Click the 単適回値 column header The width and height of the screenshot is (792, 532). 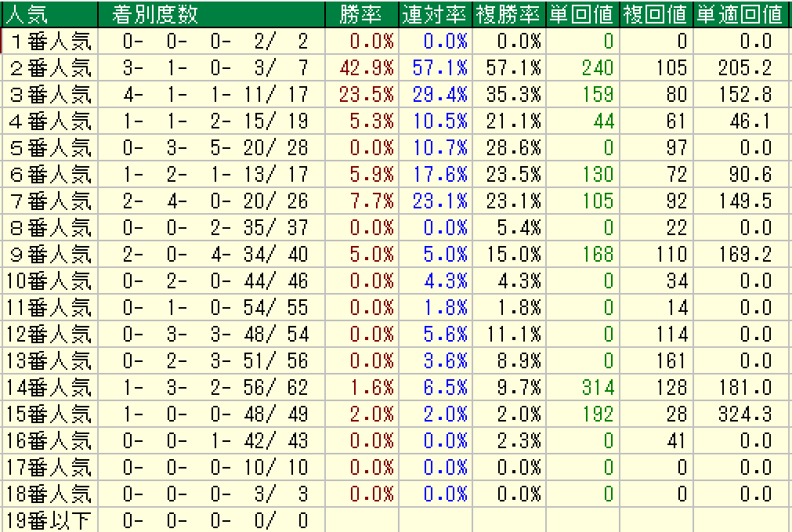coord(740,14)
